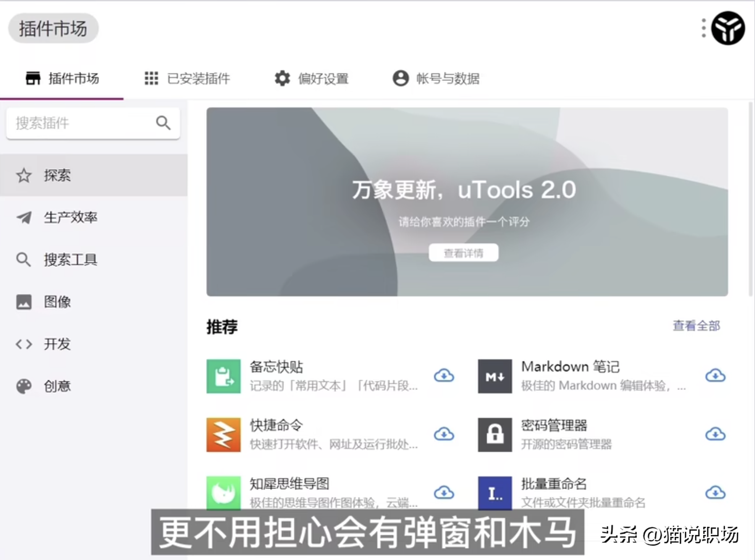Screen dimensions: 755x560
Task: Download the 密码管理器 plugin
Action: (716, 434)
